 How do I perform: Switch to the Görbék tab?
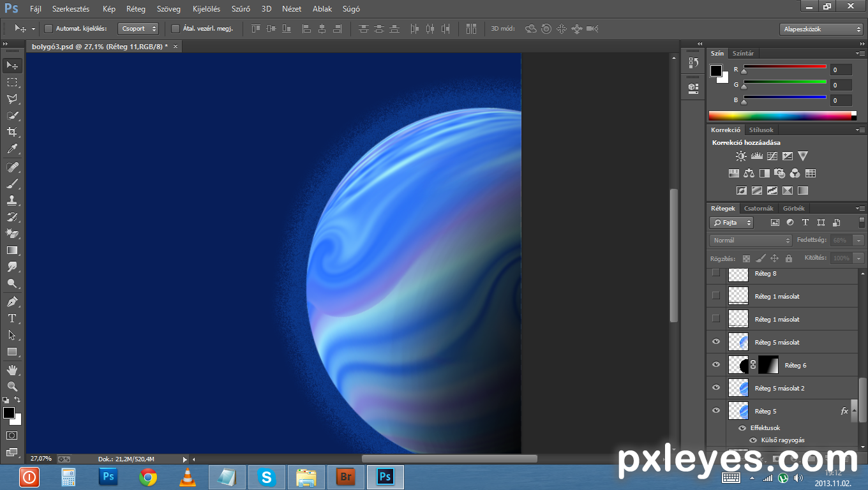pyautogui.click(x=794, y=209)
